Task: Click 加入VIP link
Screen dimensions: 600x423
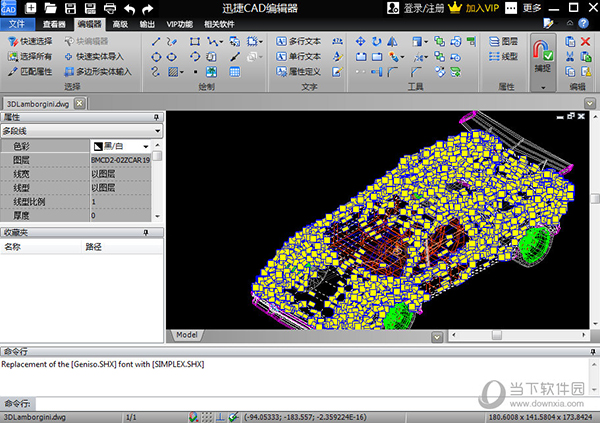Action: coord(474,8)
